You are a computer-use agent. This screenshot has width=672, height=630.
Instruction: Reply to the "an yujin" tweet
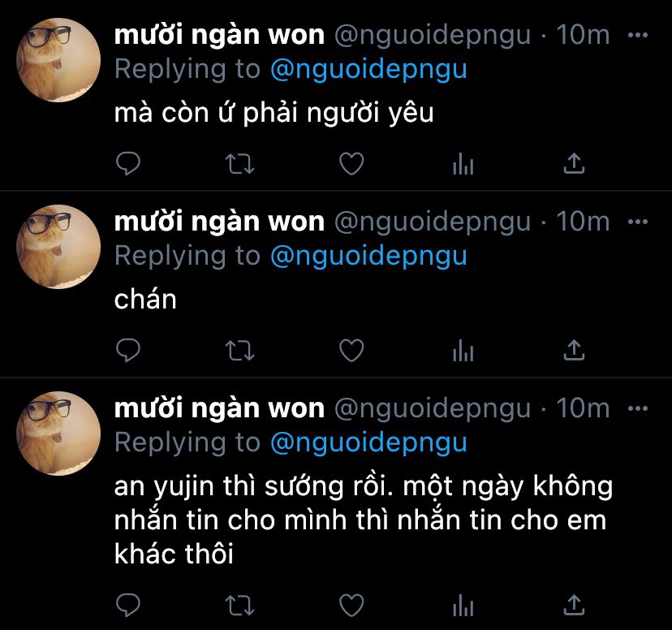(x=128, y=605)
